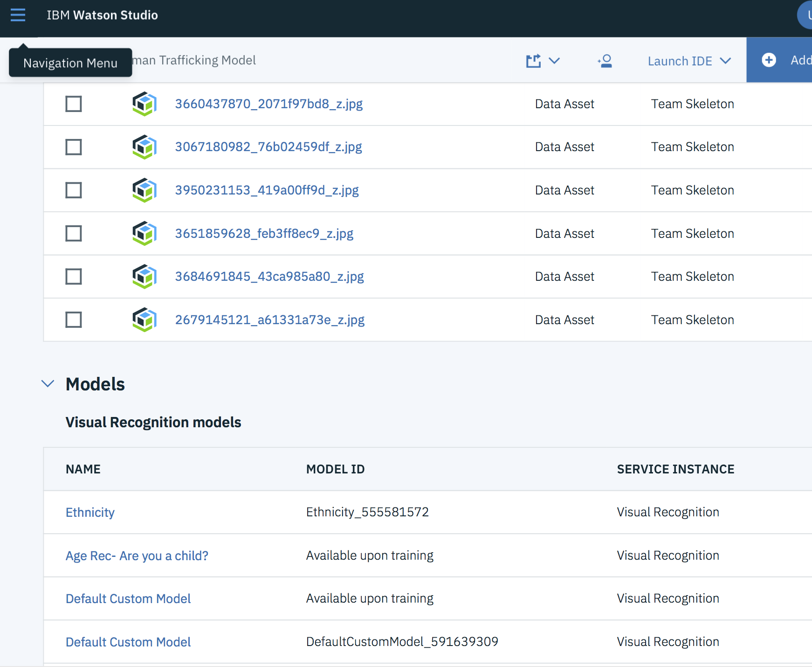Open 3950231153_419a00ff9d_z.jpg asset link

(267, 190)
